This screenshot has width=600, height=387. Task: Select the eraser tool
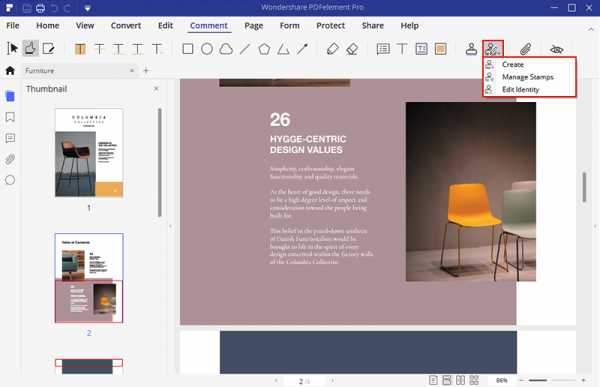click(352, 49)
